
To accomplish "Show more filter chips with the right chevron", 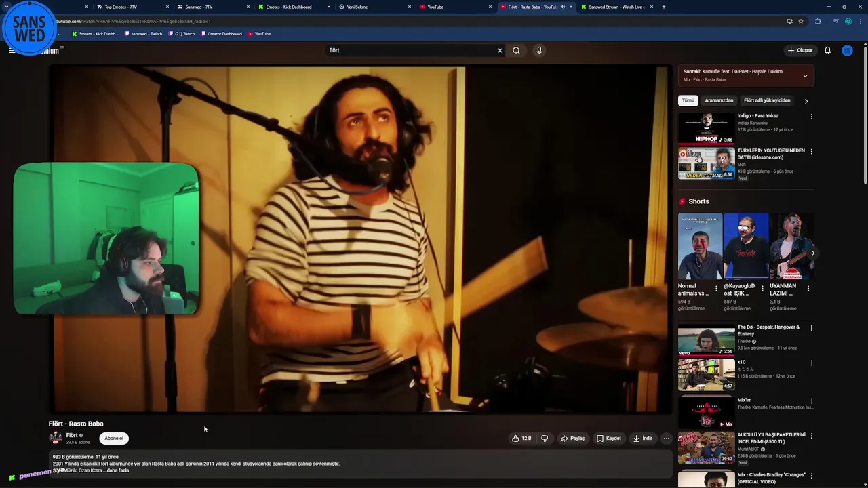I will 806,101.
